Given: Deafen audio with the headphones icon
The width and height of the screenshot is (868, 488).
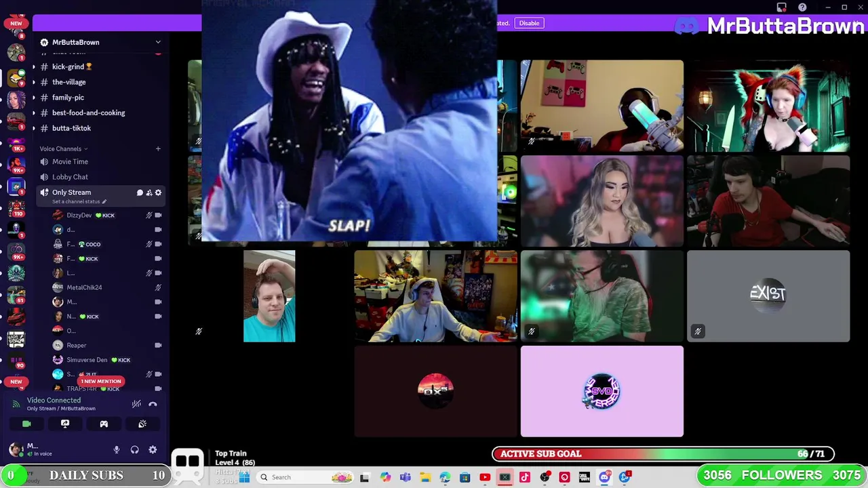Looking at the screenshot, I should [x=134, y=449].
